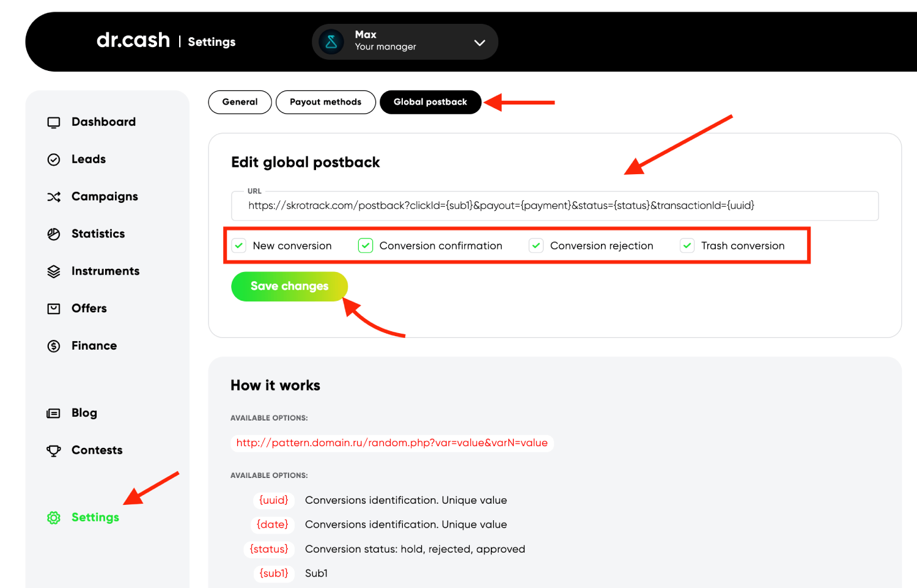Image resolution: width=917 pixels, height=588 pixels.
Task: Click the {uuid} option tag
Action: coord(273,500)
